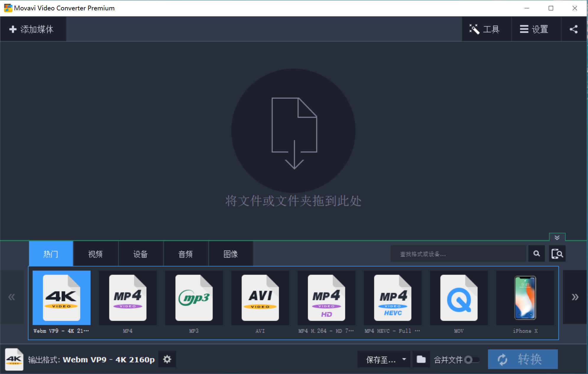The height and width of the screenshot is (374, 588).
Task: Switch to the 设备 devices tab
Action: point(140,254)
